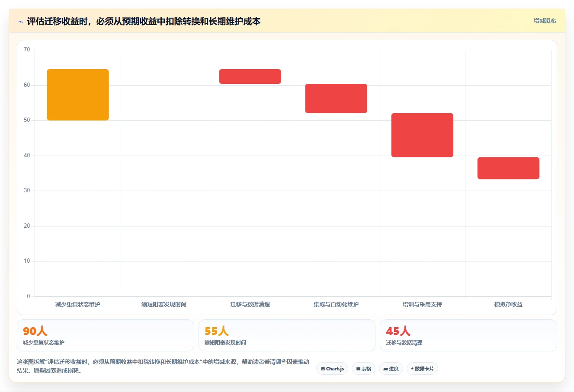Click the y-axis value 50
The height and width of the screenshot is (392, 574).
tap(27, 120)
